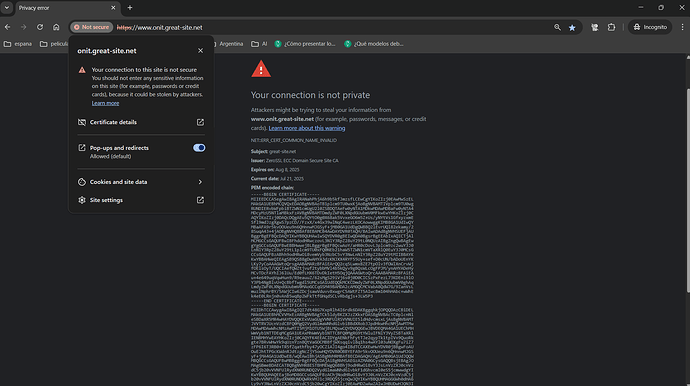The width and height of the screenshot is (690, 386).
Task: Open new tab with plus icon
Action: (130, 7)
